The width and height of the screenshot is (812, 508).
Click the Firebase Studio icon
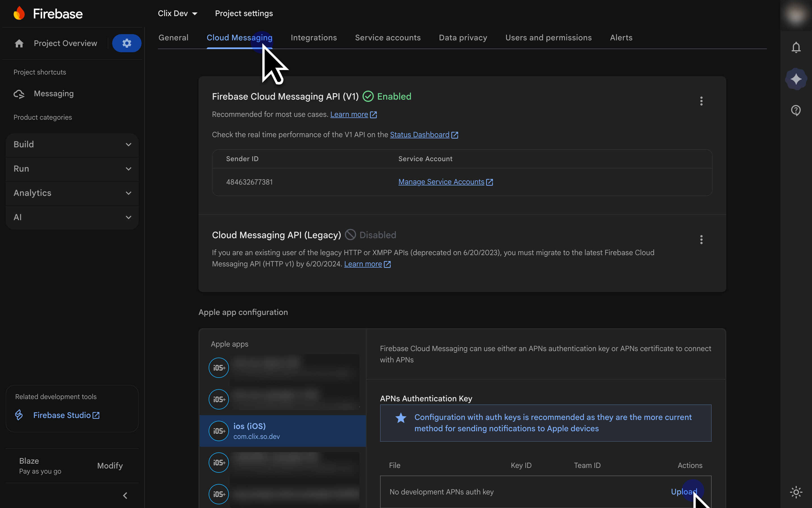pyautogui.click(x=19, y=415)
